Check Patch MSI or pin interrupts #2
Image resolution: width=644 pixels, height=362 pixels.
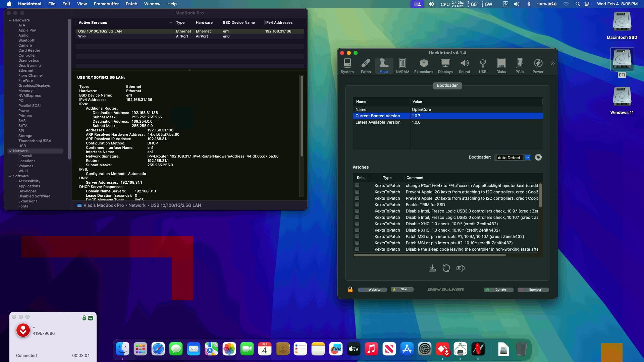tap(357, 243)
